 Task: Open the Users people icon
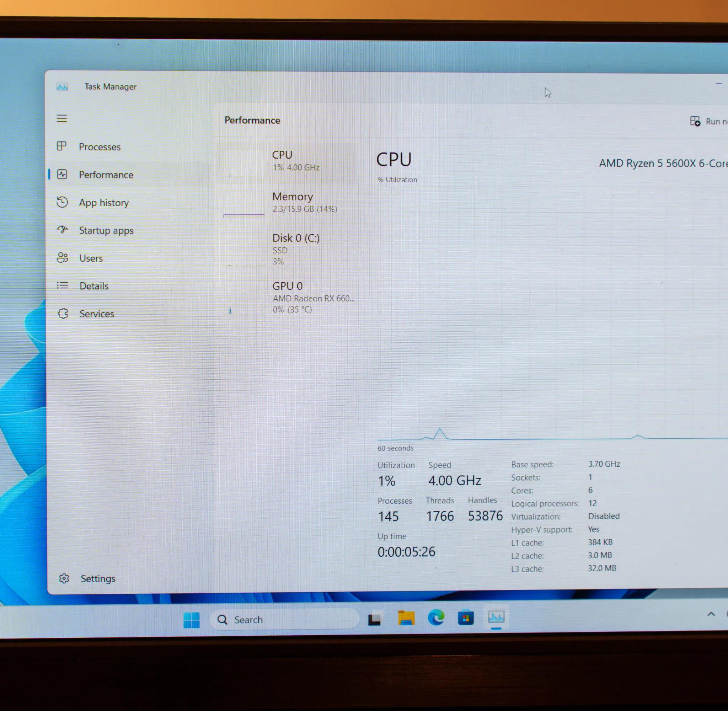(x=63, y=258)
